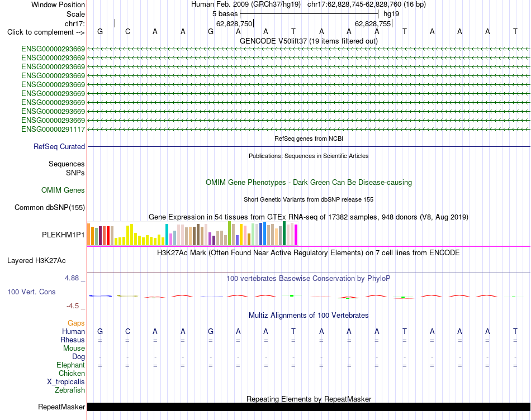Click the pure red GTEx expression bar
Screen dimensions: 531x420
(108, 236)
